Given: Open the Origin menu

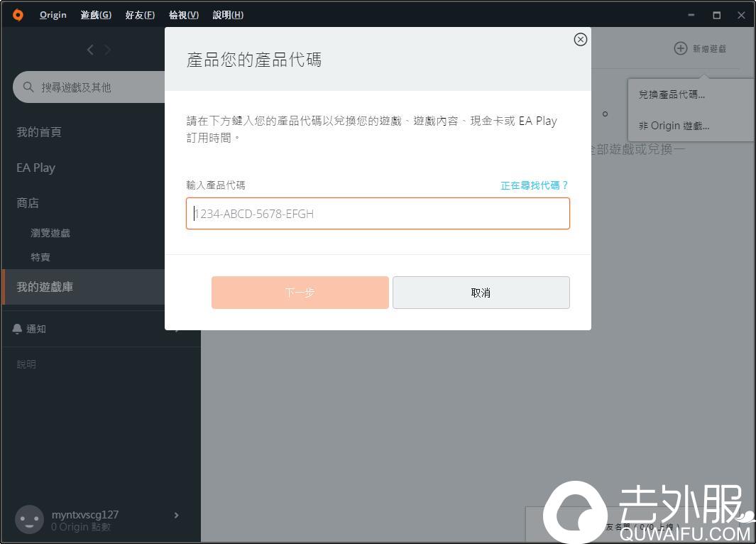Looking at the screenshot, I should pyautogui.click(x=53, y=15).
